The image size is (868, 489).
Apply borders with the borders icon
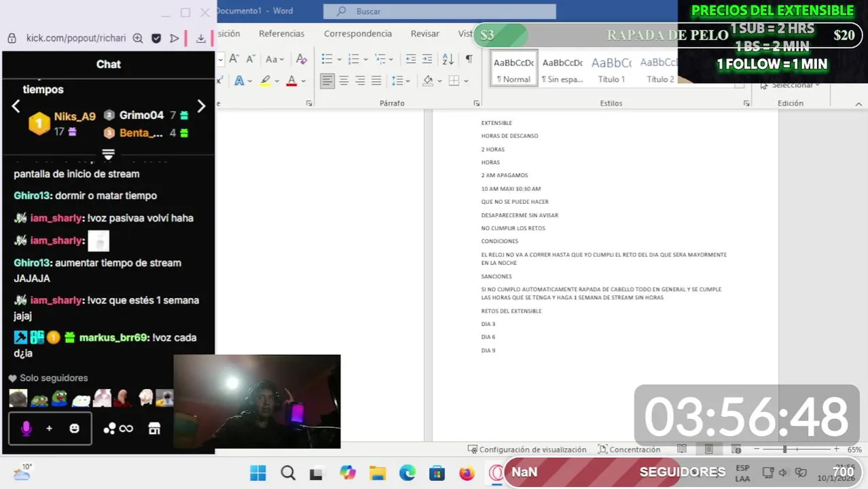454,81
